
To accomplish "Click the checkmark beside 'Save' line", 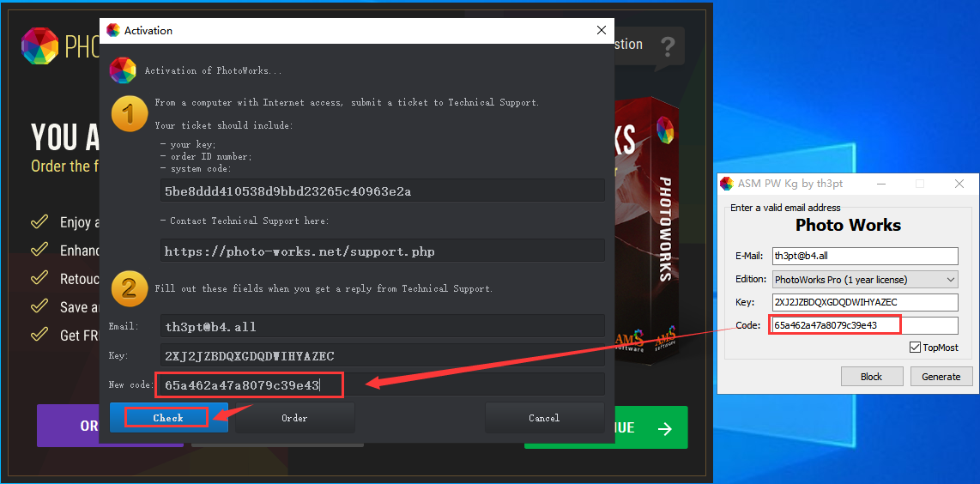I will coord(40,306).
